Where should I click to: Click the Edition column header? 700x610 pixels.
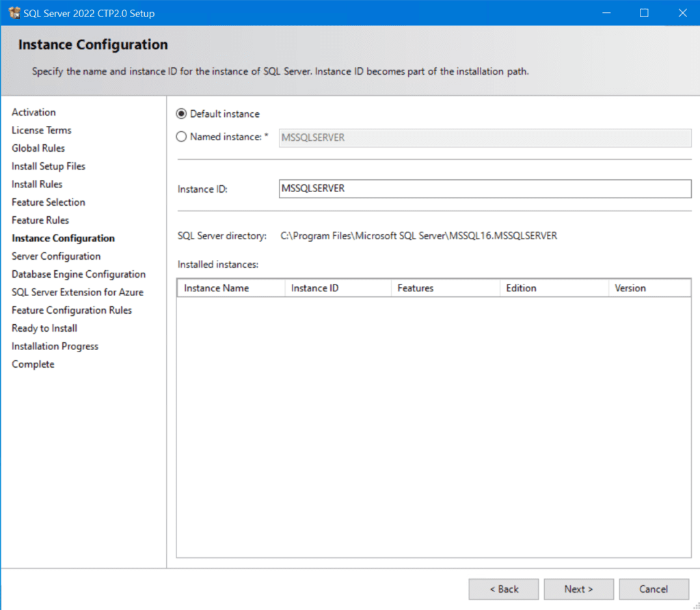[554, 288]
